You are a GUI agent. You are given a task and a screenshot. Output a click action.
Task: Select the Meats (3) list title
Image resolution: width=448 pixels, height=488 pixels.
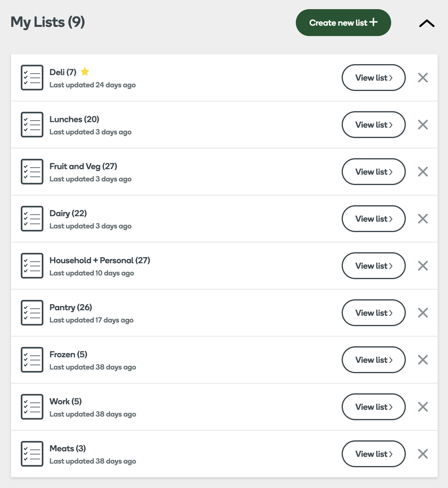[68, 448]
